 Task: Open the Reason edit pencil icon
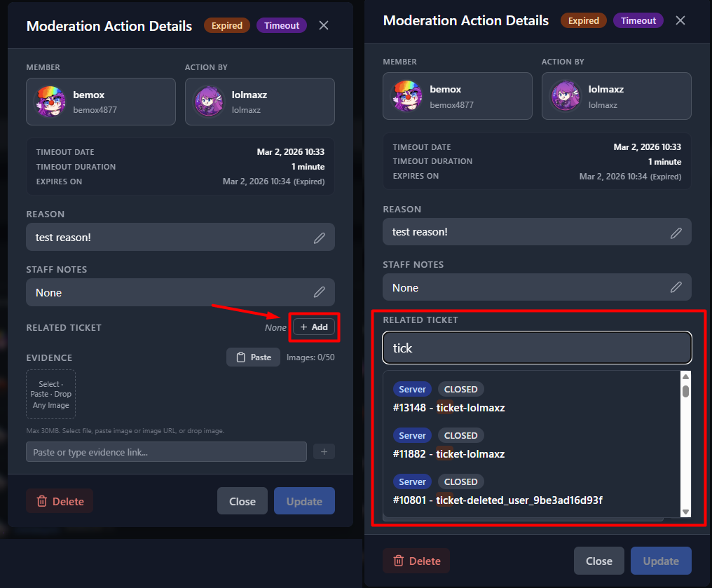pos(320,237)
